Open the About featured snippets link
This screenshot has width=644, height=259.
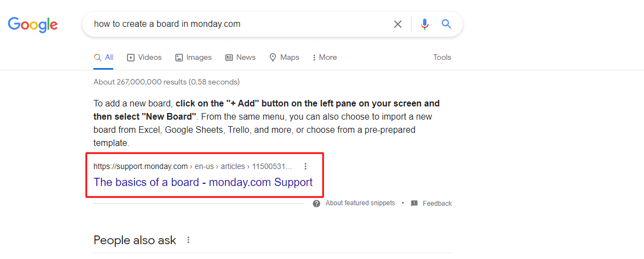pyautogui.click(x=360, y=203)
